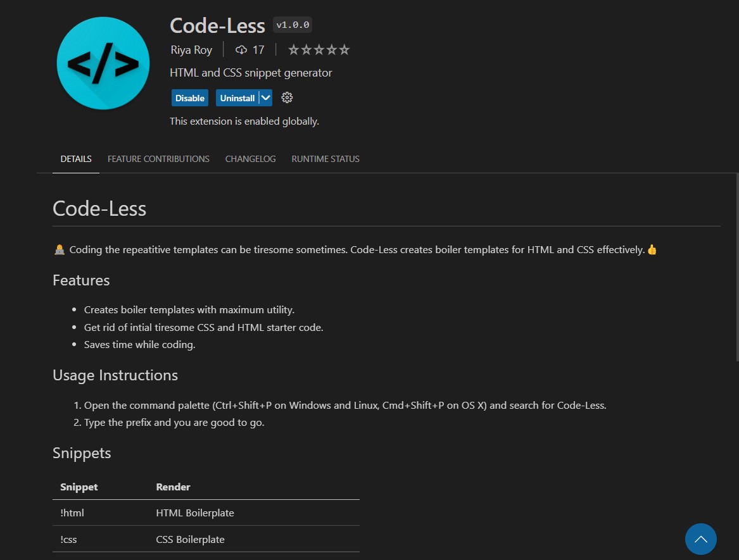Click the Snippets heading
739x560 pixels.
coord(82,453)
